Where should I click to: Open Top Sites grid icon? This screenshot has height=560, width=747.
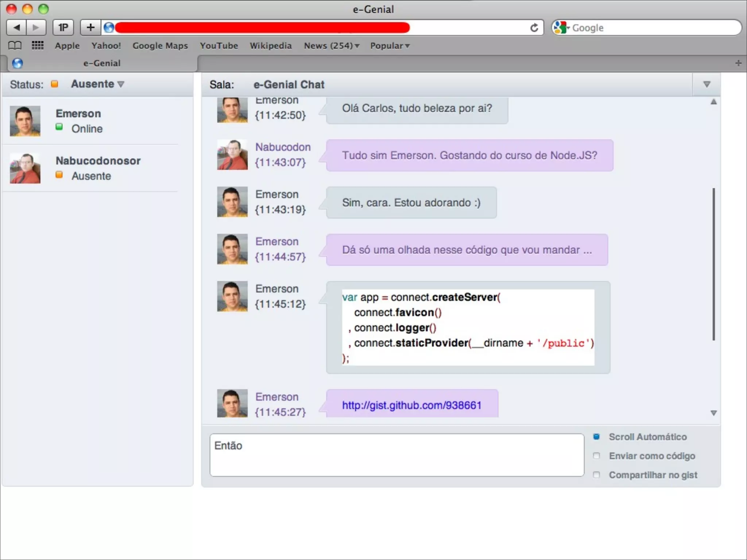[38, 46]
